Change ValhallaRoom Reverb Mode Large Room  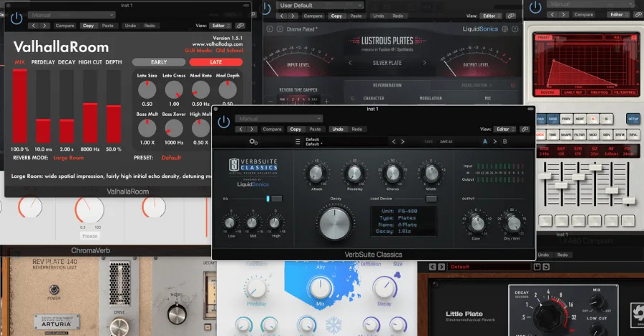[x=69, y=157]
